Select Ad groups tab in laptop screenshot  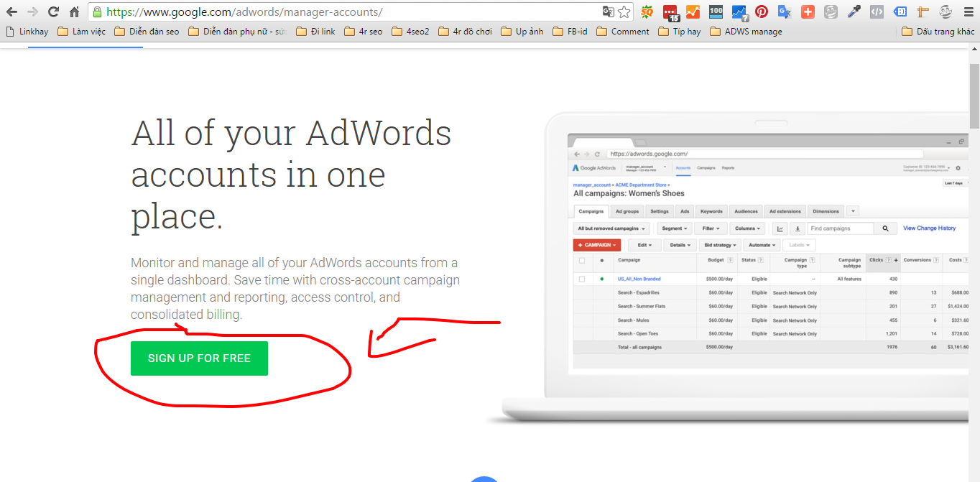pyautogui.click(x=627, y=211)
